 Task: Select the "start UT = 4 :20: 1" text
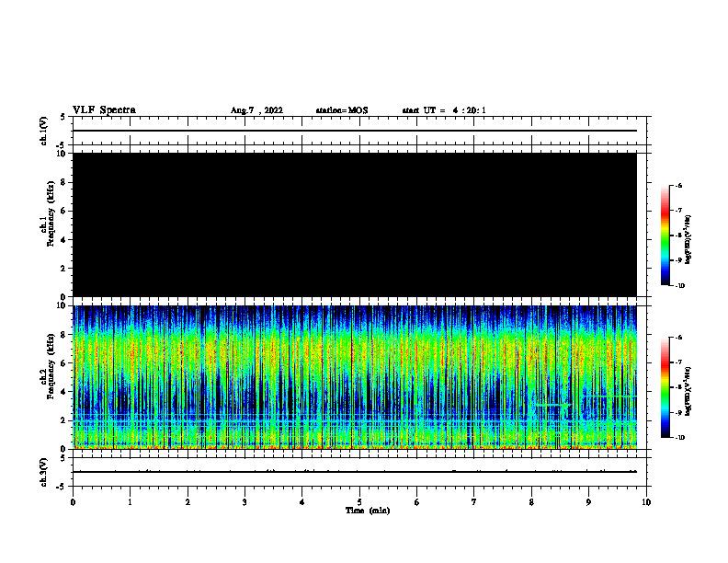(444, 110)
